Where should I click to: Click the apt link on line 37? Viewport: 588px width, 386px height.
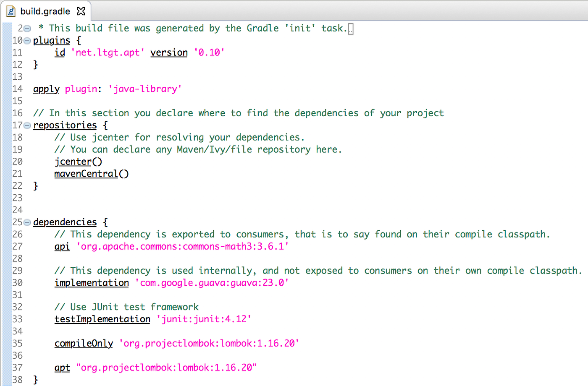[62, 368]
